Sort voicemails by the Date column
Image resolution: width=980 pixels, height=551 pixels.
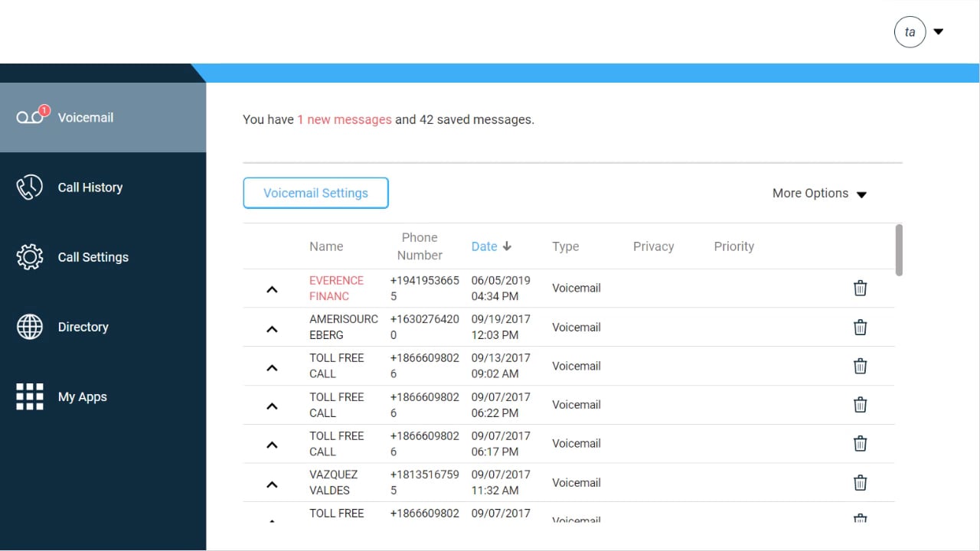(x=485, y=246)
